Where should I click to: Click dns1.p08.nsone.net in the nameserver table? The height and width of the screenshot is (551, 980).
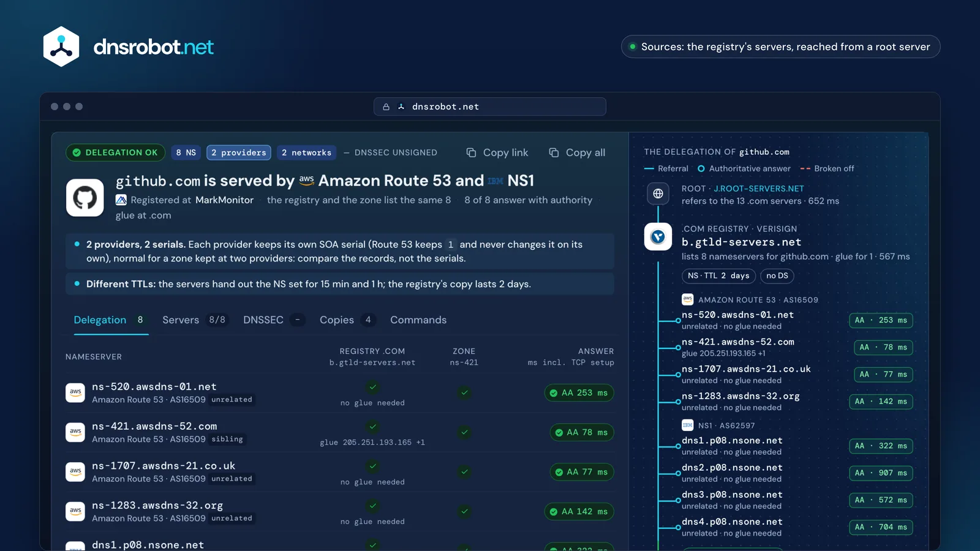pos(148,544)
